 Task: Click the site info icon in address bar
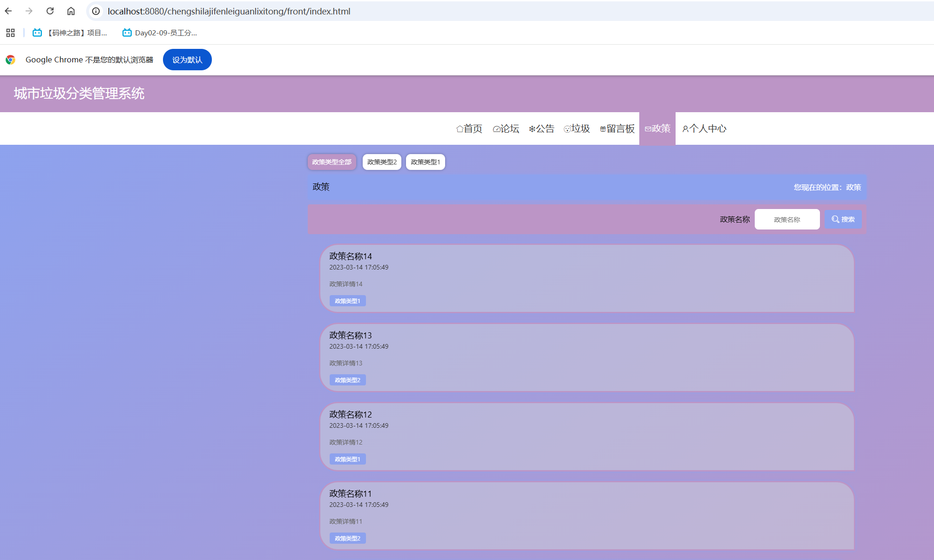click(96, 11)
